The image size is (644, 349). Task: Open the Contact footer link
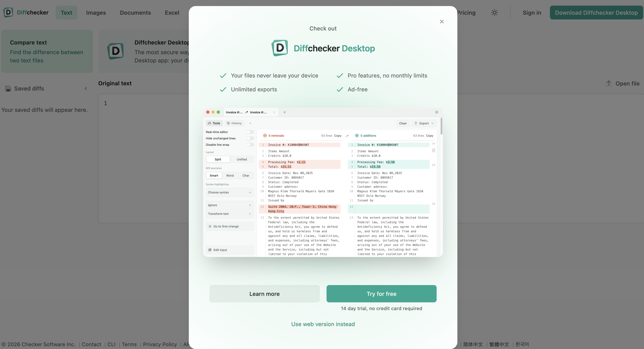coord(91,344)
